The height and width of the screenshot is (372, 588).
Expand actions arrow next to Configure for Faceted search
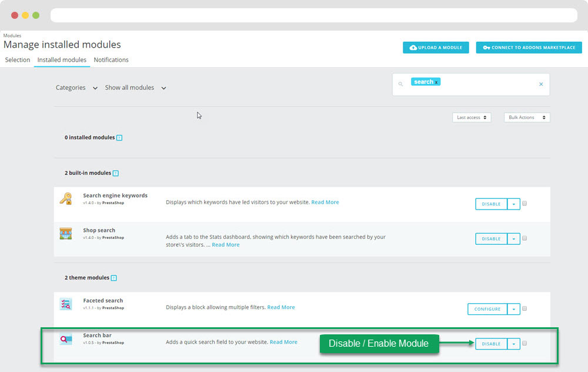tap(513, 309)
